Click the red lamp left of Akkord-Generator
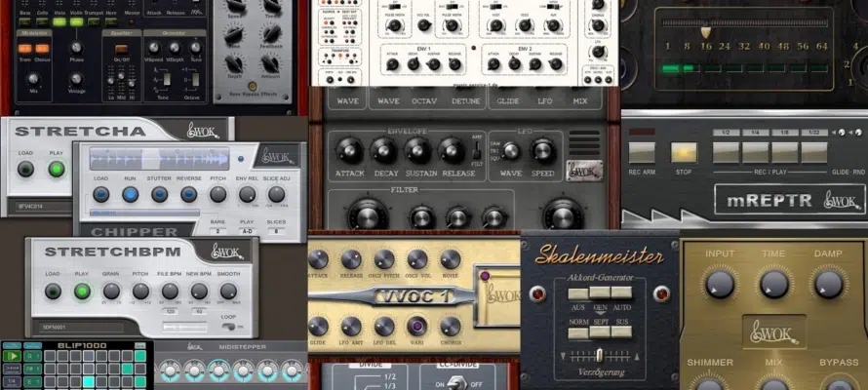This screenshot has width=868, height=390. [x=537, y=293]
